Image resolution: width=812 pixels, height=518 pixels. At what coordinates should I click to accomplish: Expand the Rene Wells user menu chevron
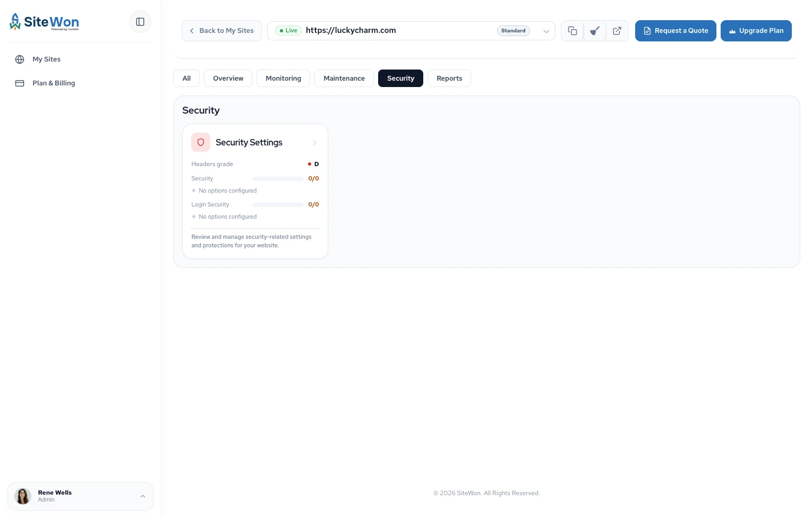[x=143, y=496]
